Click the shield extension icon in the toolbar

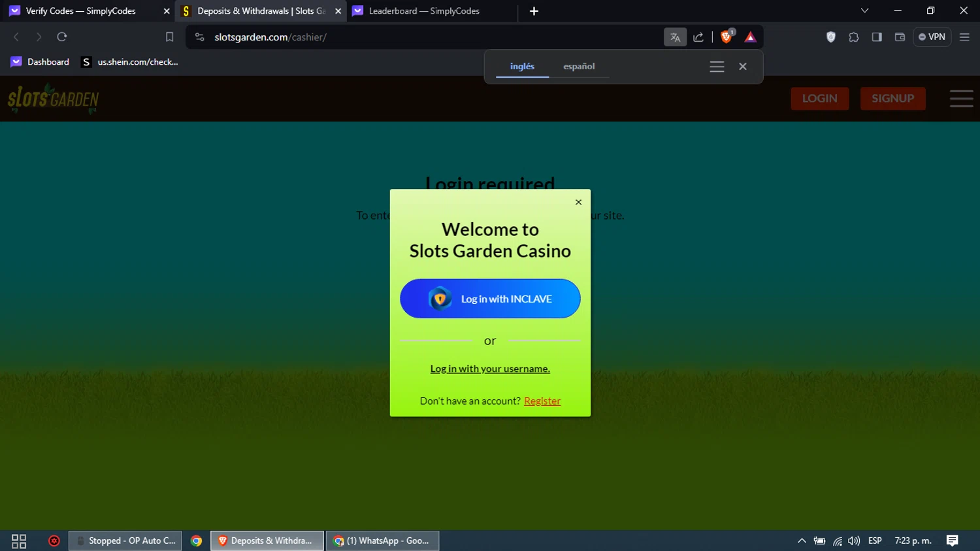tap(831, 37)
